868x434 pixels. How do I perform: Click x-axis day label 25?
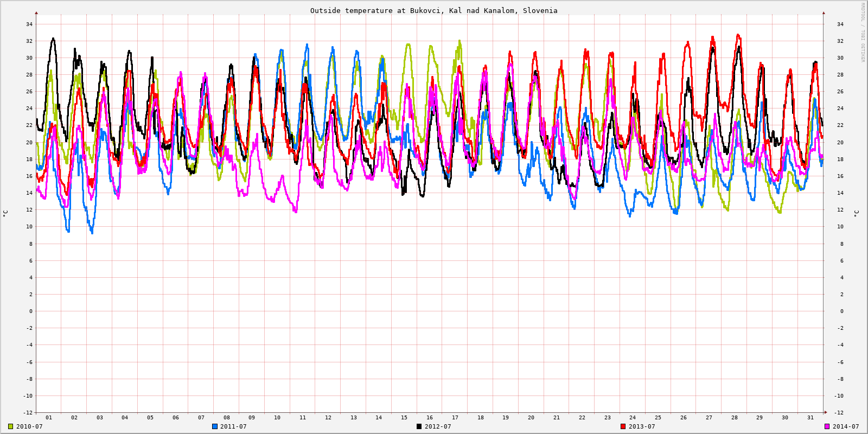pos(658,418)
